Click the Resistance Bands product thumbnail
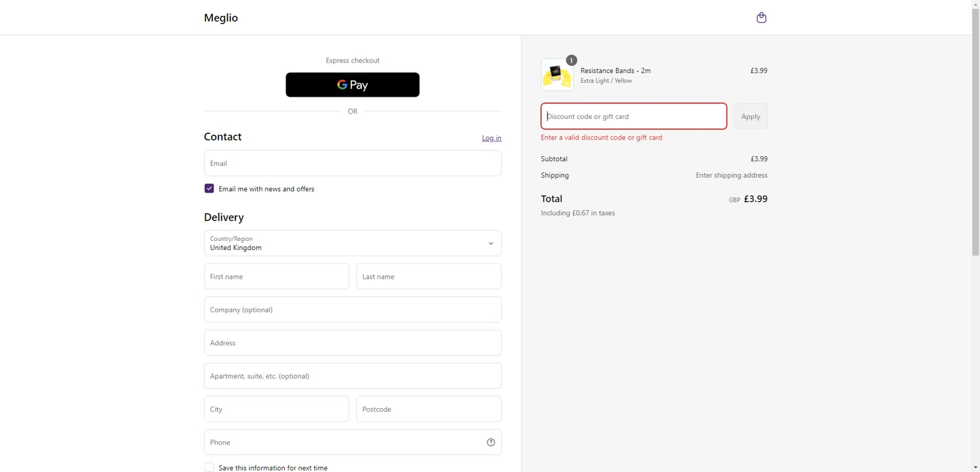 pos(557,74)
